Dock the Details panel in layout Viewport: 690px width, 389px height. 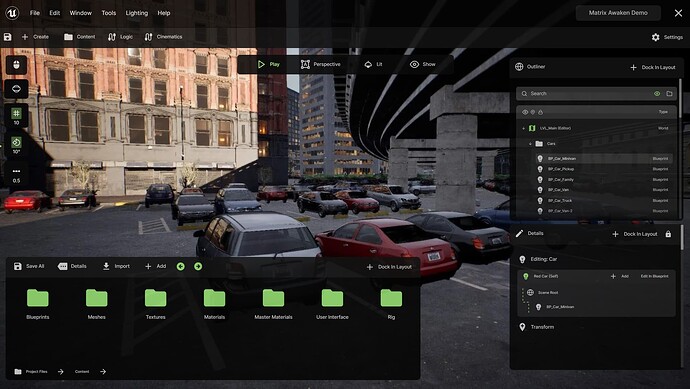635,234
